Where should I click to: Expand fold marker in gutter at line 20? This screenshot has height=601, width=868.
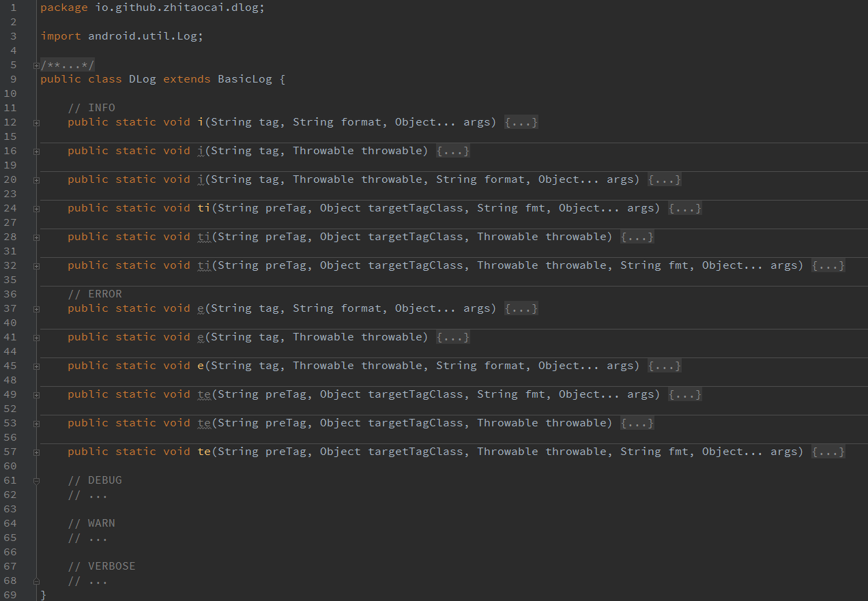click(36, 180)
